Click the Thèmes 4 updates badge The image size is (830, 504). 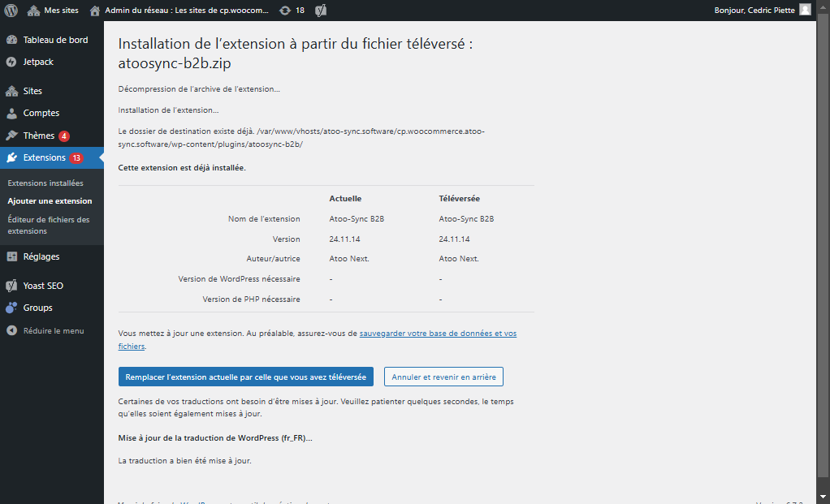pos(64,136)
